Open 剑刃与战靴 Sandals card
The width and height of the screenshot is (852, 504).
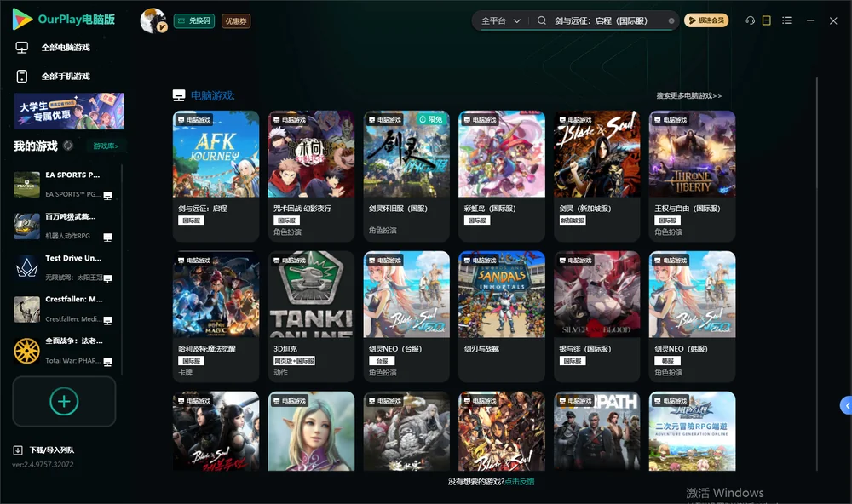502,317
